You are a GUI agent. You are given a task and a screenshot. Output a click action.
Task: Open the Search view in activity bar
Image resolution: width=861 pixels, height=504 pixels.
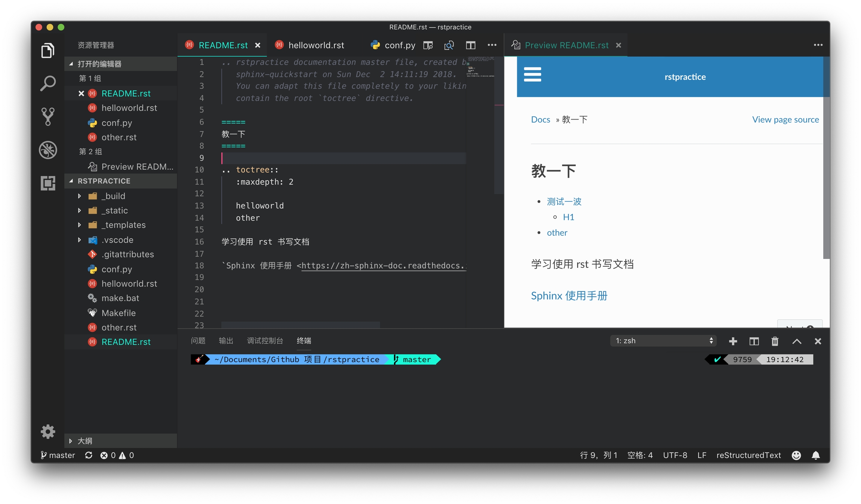[48, 83]
